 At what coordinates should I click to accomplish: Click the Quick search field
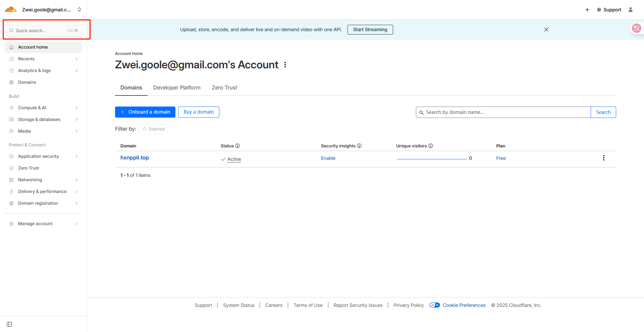[44, 30]
